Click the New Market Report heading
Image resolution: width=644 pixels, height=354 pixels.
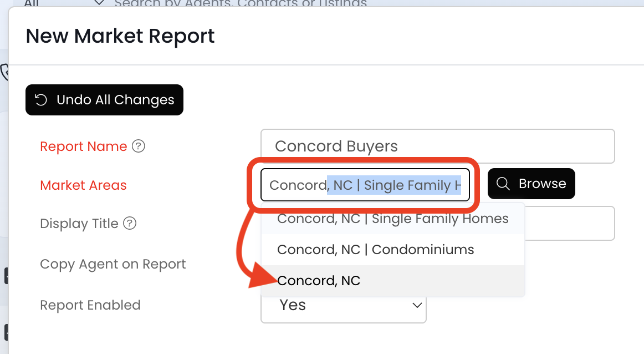[120, 37]
